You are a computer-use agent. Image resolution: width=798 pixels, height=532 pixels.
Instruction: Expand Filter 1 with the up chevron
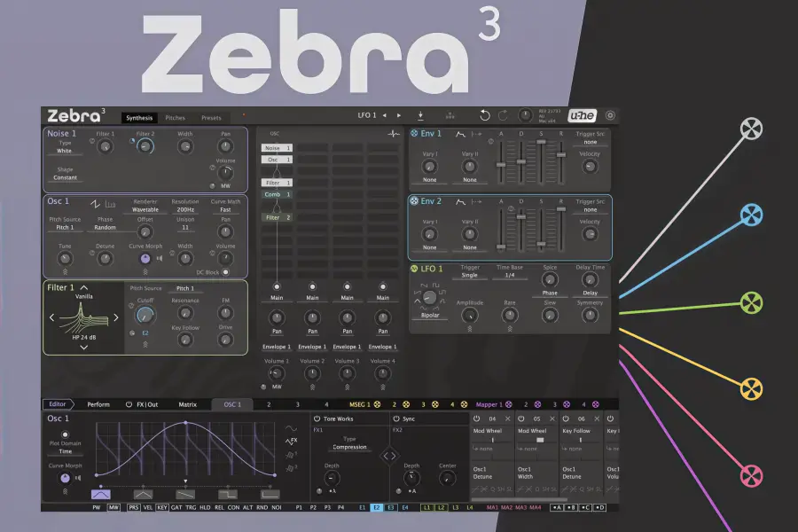pyautogui.click(x=84, y=287)
